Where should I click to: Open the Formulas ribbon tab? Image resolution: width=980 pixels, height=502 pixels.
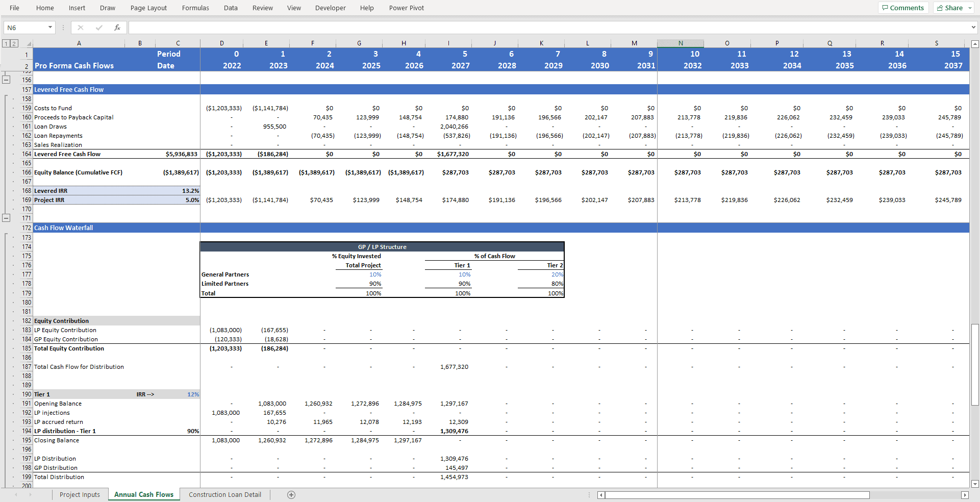[195, 8]
